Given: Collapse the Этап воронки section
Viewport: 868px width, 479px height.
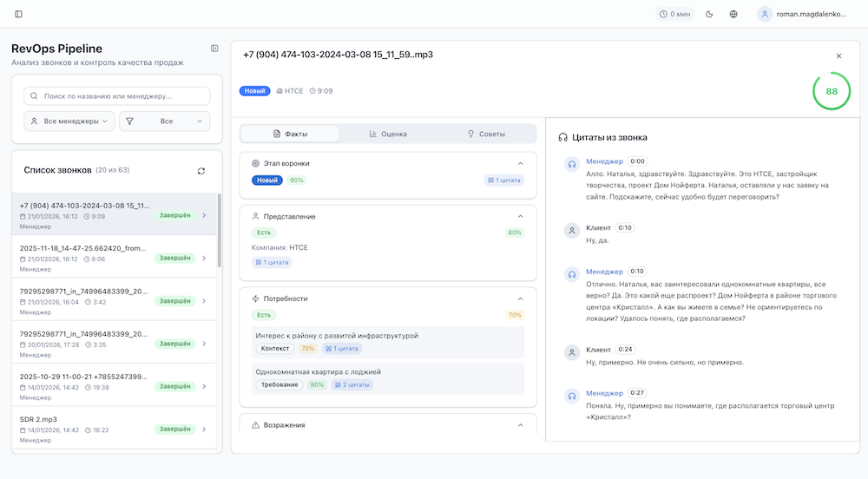Looking at the screenshot, I should pos(521,163).
